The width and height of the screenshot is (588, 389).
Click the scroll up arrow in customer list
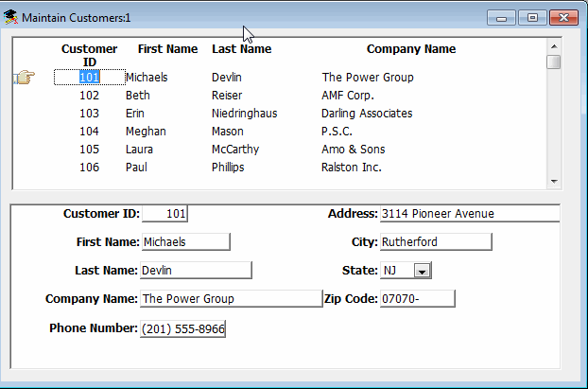(x=553, y=44)
